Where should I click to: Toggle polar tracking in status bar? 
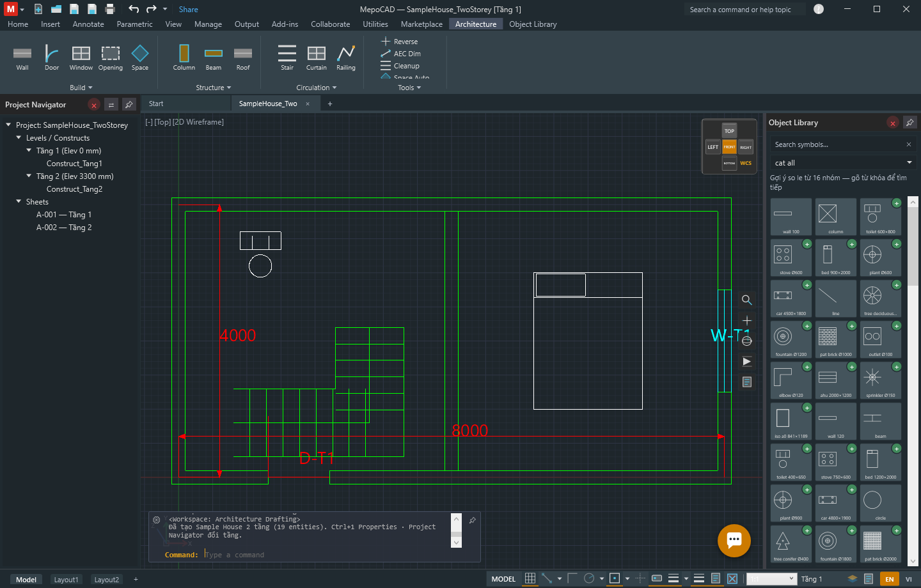click(x=589, y=578)
